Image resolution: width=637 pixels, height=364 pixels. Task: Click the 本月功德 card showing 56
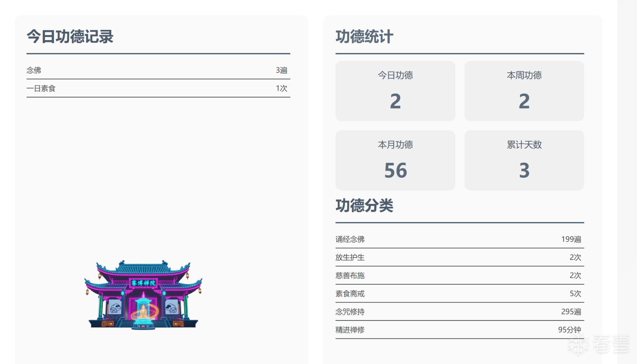(x=395, y=160)
